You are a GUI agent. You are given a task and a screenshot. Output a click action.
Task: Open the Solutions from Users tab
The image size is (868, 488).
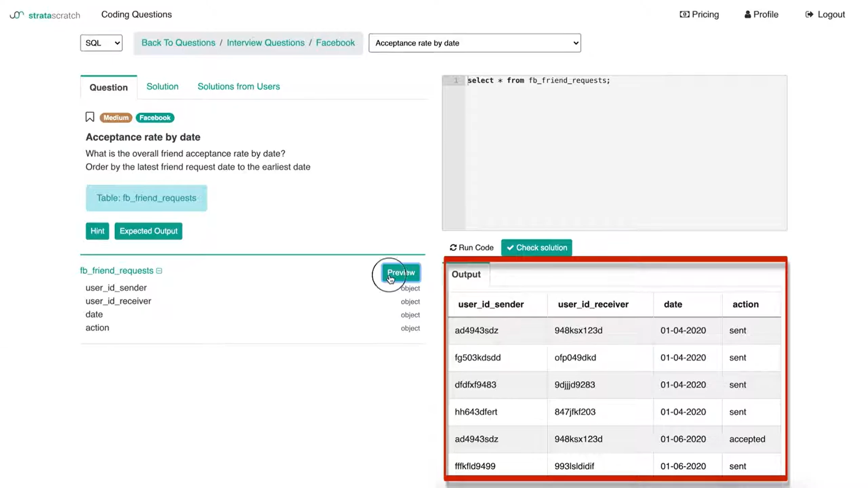(x=239, y=86)
